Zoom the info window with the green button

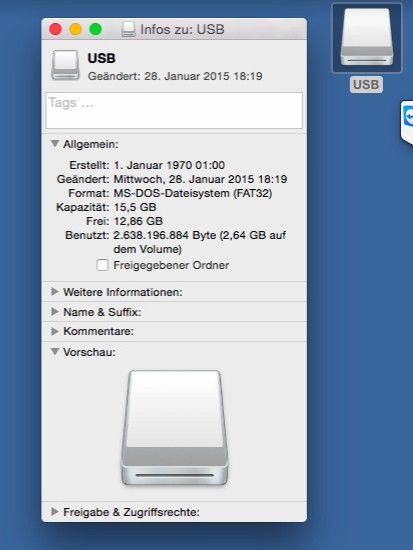95,29
